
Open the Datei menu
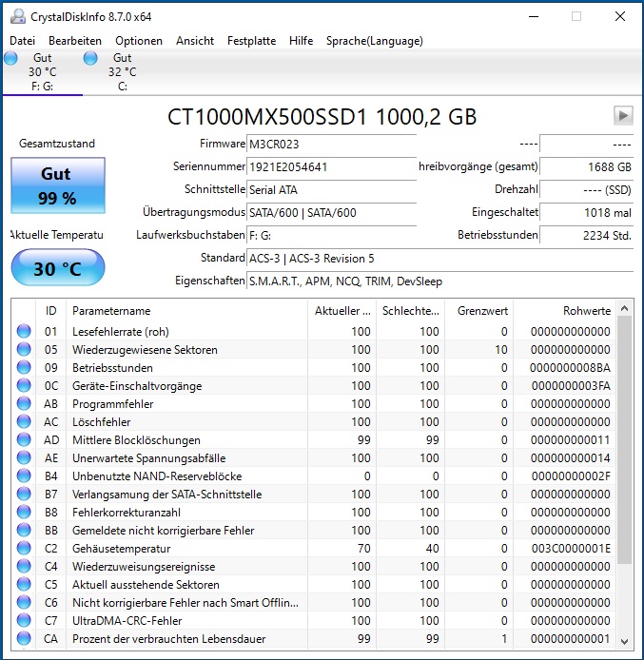point(22,41)
